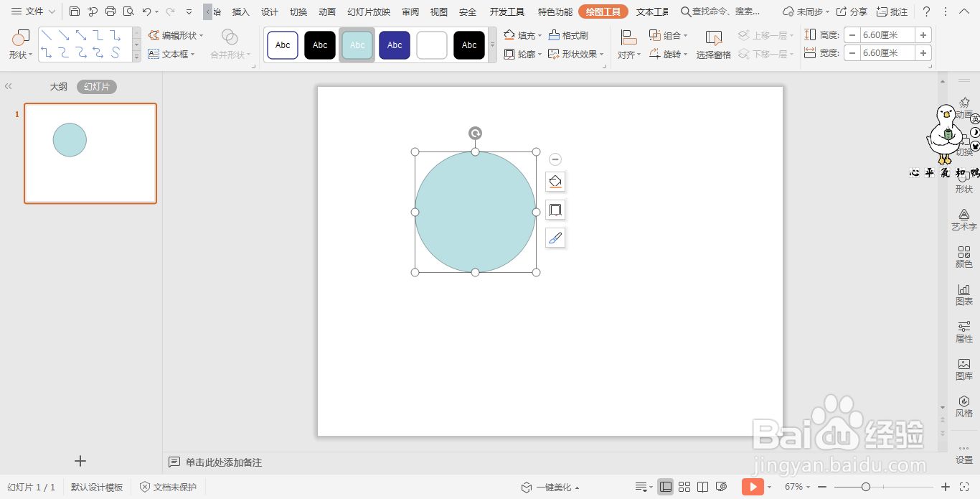980x499 pixels.
Task: Click the Redo arrow icon
Action: tap(170, 11)
